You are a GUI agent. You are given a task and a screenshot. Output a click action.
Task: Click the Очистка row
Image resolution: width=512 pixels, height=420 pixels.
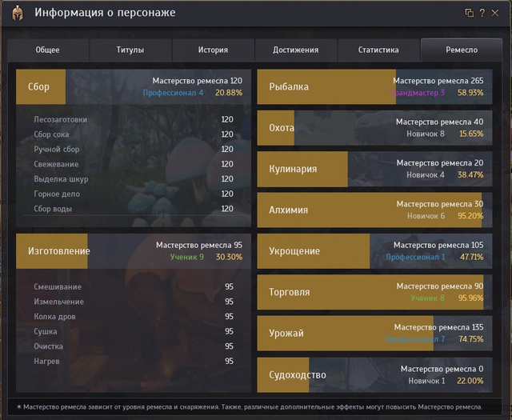[x=134, y=346]
